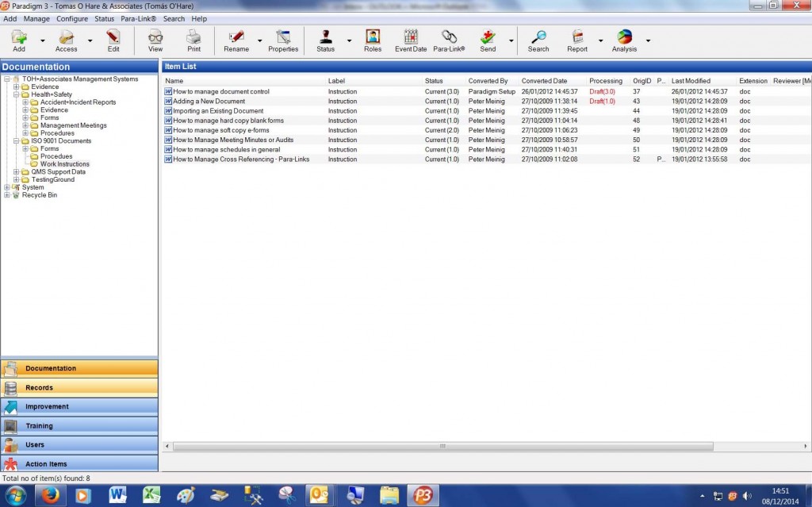Switch to the Records section

(x=79, y=388)
